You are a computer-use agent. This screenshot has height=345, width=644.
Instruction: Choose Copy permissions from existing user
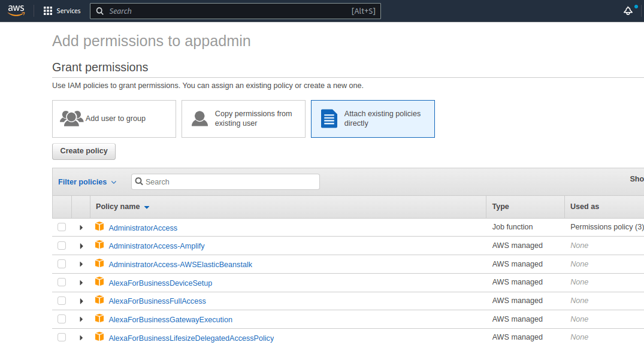click(x=244, y=119)
